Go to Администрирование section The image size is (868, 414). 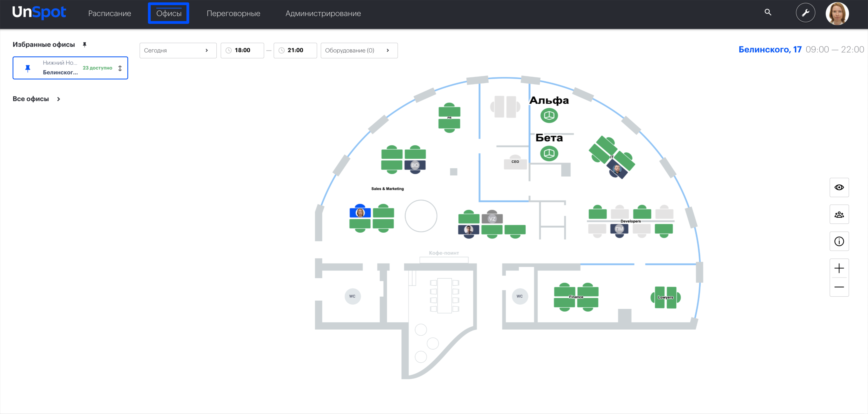coord(323,14)
